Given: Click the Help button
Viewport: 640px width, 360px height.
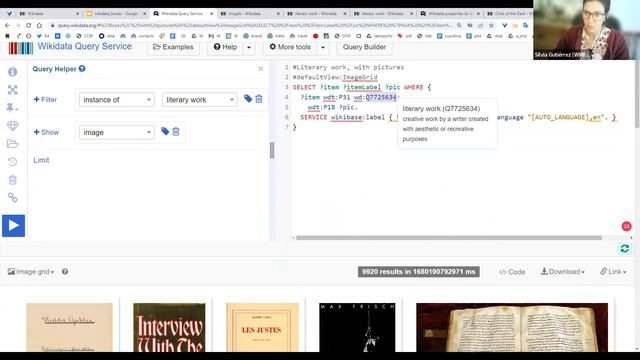Looking at the screenshot, I should tap(225, 47).
